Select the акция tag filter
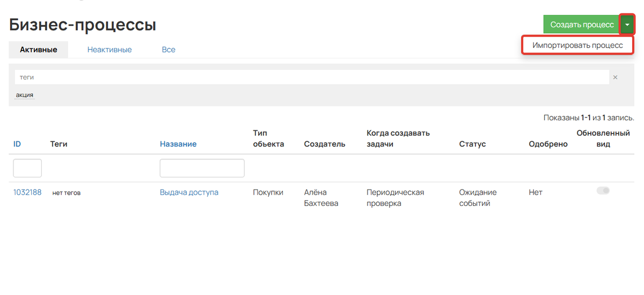Image resolution: width=644 pixels, height=295 pixels. pyautogui.click(x=25, y=95)
